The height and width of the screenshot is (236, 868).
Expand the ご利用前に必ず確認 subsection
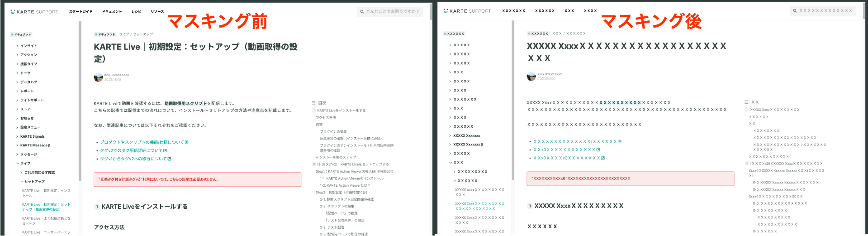click(x=38, y=173)
